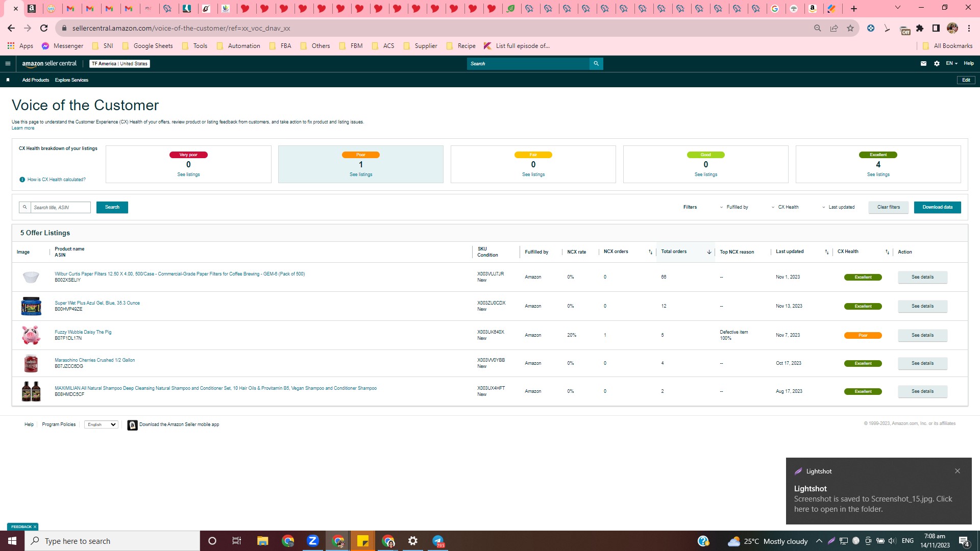Expand the browser tab search chevron
The height and width of the screenshot is (551, 980).
(898, 8)
